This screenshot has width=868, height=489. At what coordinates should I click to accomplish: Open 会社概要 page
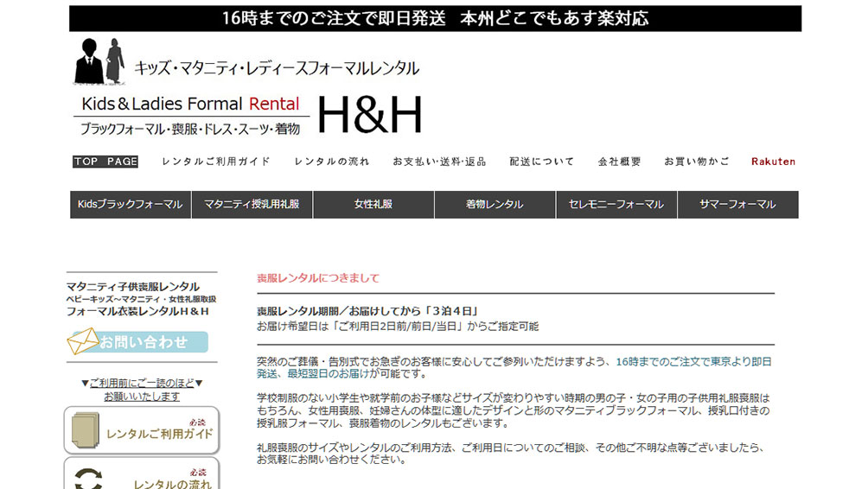point(620,162)
